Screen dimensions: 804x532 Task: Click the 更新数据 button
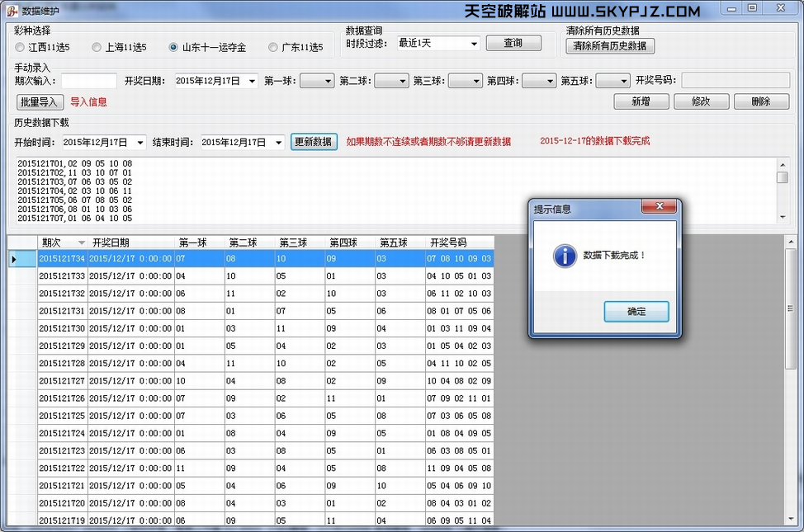click(314, 142)
